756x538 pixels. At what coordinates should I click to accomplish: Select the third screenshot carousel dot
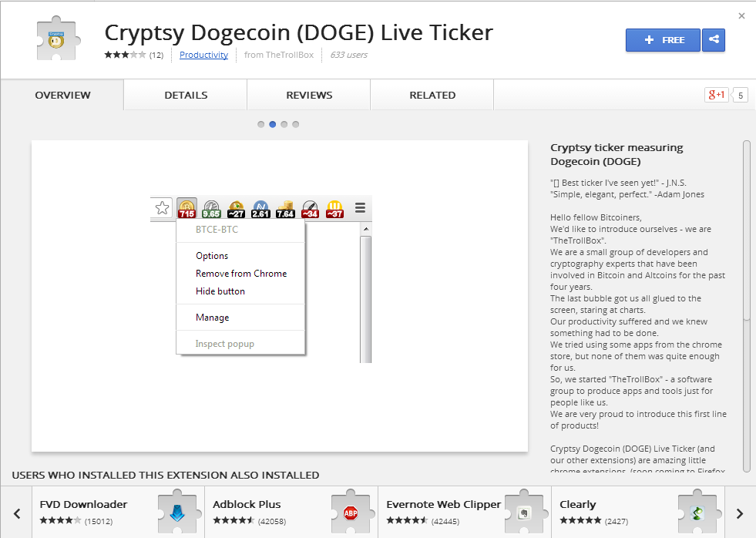[x=284, y=124]
